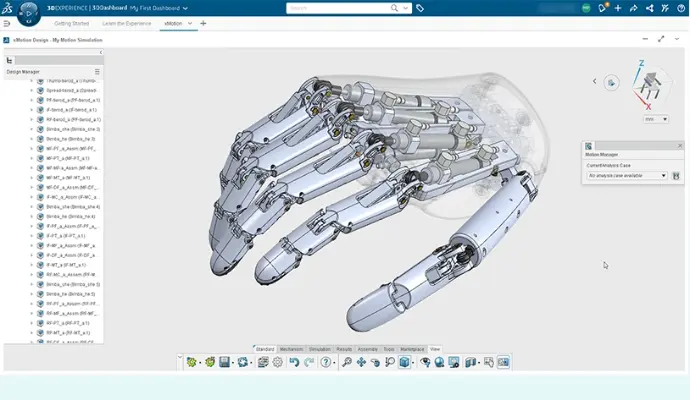This screenshot has height=400, width=690.
Task: Click the add new tab plus button
Action: click(204, 22)
